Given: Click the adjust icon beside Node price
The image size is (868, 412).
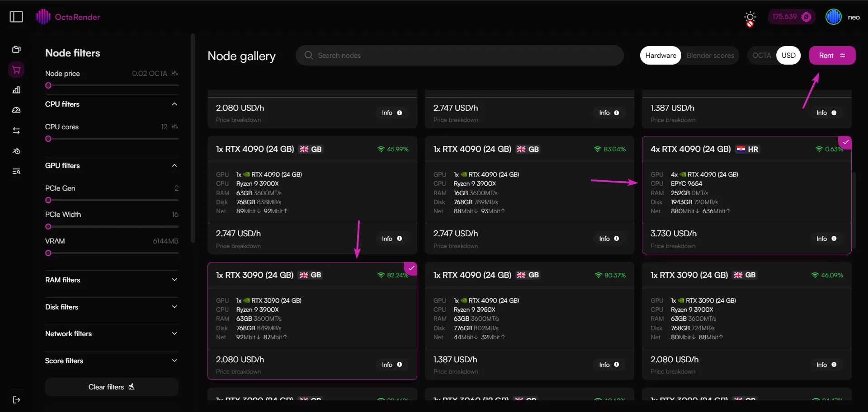Looking at the screenshot, I should pyautogui.click(x=175, y=73).
